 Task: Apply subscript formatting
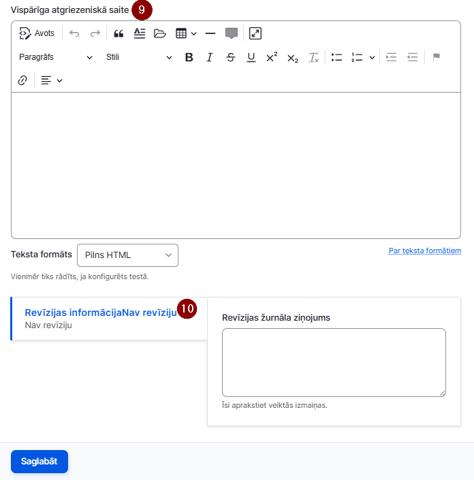pyautogui.click(x=293, y=57)
